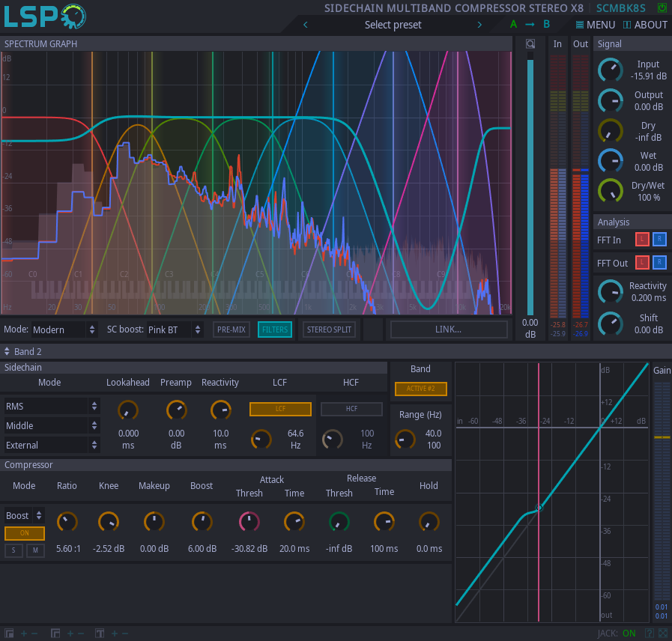The width and height of the screenshot is (672, 641).
Task: Toggle FFT In right channel R
Action: pos(659,239)
